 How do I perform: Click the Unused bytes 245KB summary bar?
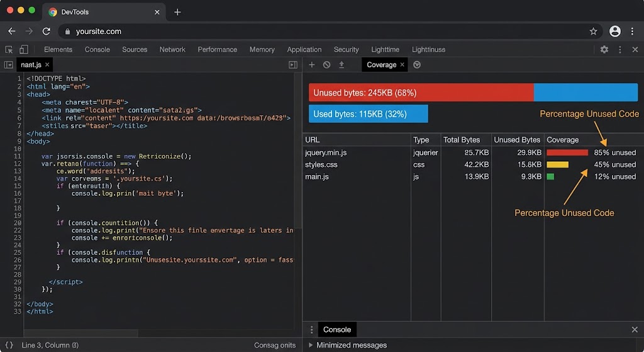point(421,93)
